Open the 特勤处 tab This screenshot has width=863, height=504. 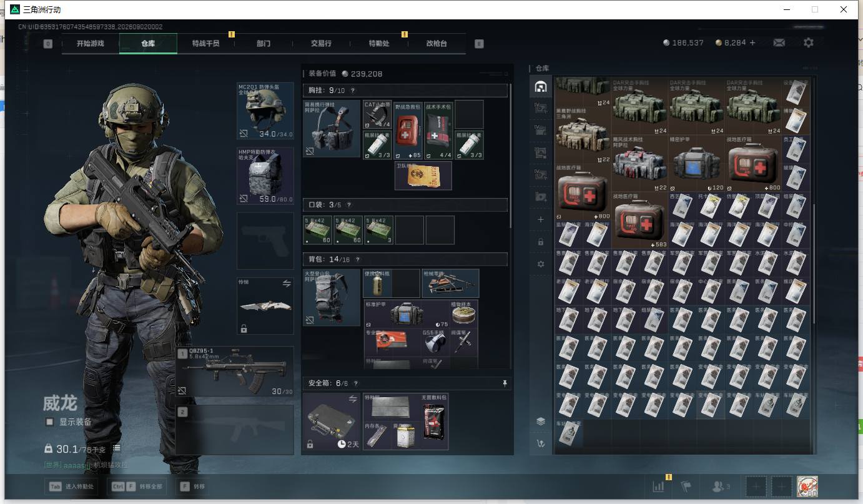379,44
